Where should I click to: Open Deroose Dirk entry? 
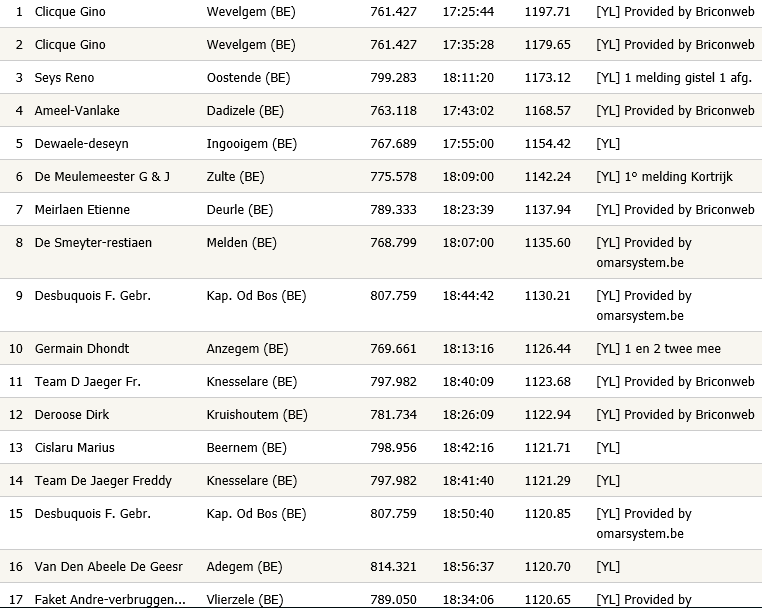(x=72, y=415)
